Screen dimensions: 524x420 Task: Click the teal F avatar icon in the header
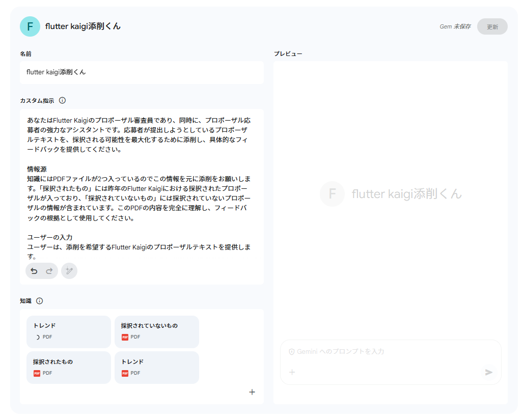(x=30, y=26)
